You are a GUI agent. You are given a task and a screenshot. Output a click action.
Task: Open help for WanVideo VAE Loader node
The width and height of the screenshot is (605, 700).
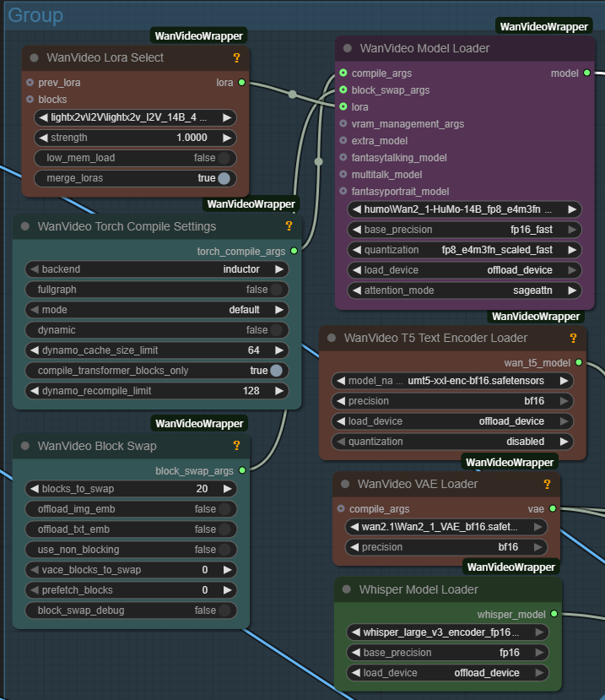coord(547,484)
